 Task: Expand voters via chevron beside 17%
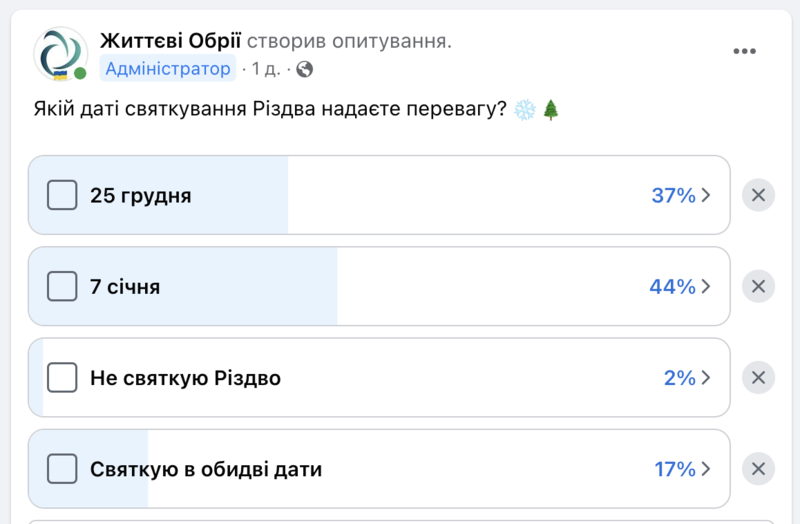706,469
